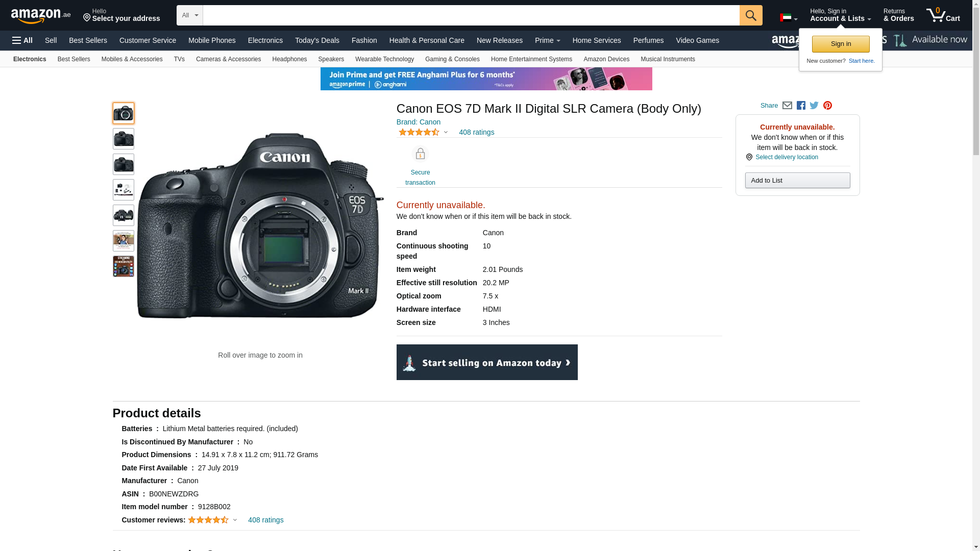Expand the Prime menu dropdown
The width and height of the screenshot is (980, 551).
tap(547, 40)
